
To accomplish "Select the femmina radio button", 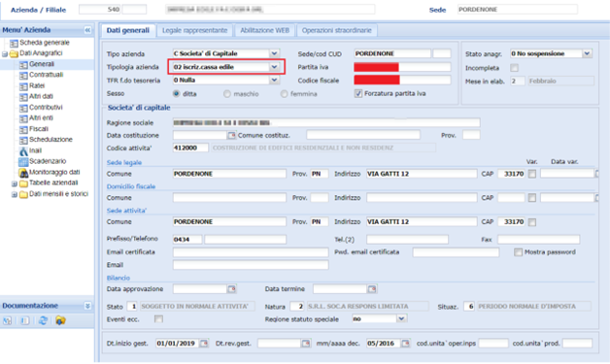I will (x=285, y=94).
